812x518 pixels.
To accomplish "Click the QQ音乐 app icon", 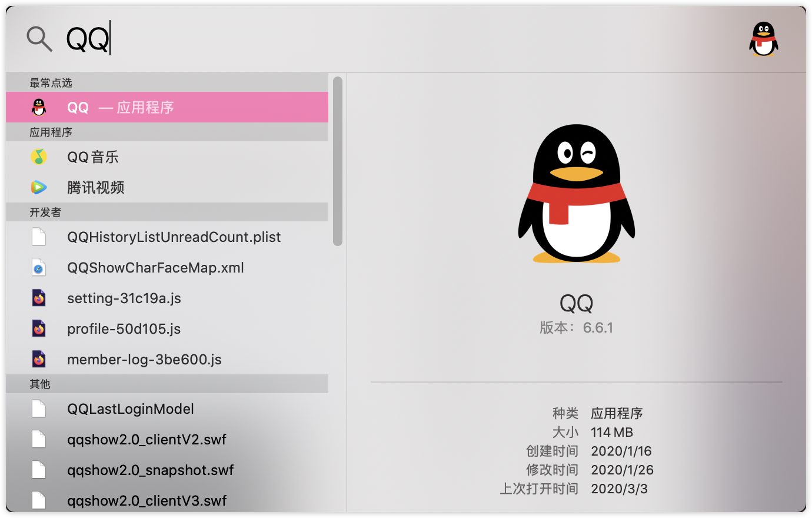I will (x=39, y=157).
